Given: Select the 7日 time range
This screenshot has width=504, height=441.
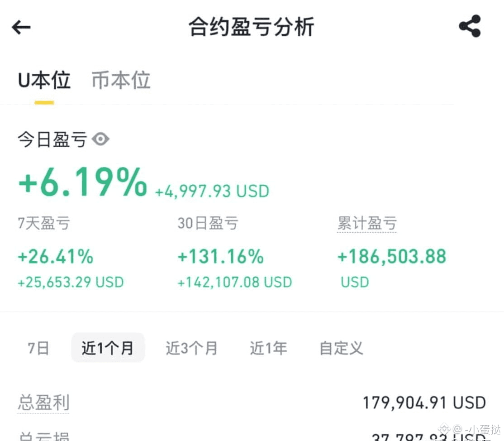Looking at the screenshot, I should pos(38,348).
